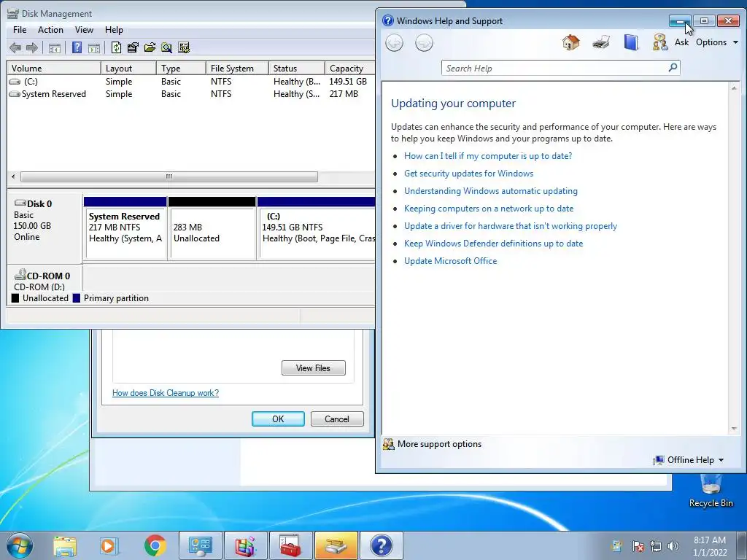Click View Files button in Disk Cleanup
The image size is (747, 560).
tap(313, 368)
